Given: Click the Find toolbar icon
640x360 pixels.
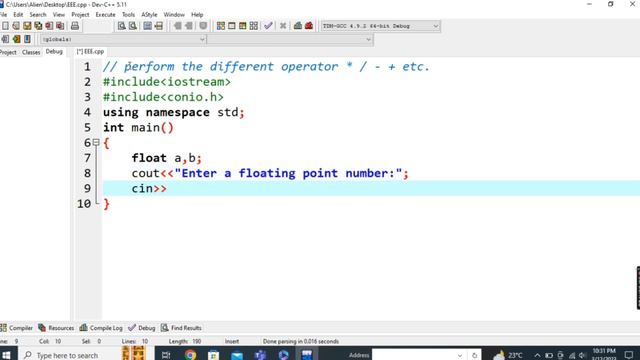Looking at the screenshot, I should coord(122,26).
